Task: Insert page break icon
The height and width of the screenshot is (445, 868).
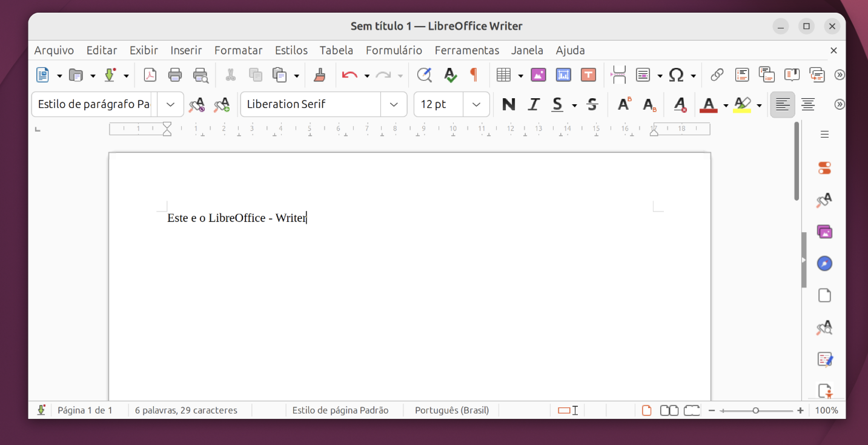Action: coord(619,75)
